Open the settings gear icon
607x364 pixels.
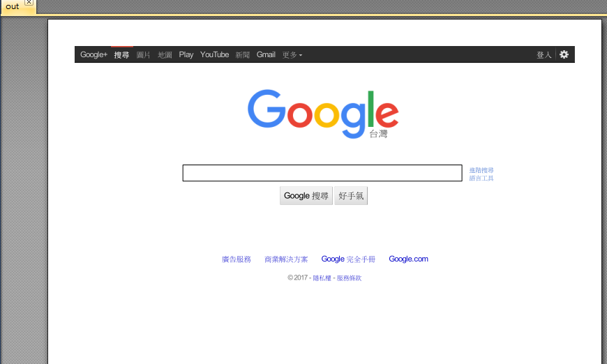564,54
